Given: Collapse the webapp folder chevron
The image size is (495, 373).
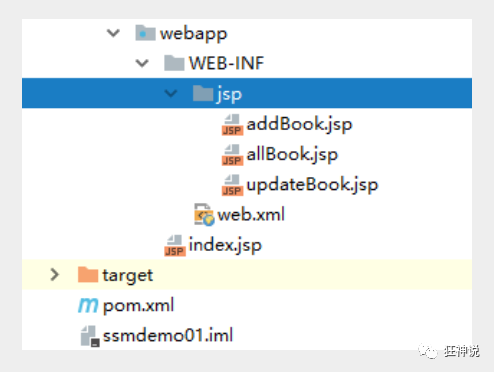Looking at the screenshot, I should (113, 33).
